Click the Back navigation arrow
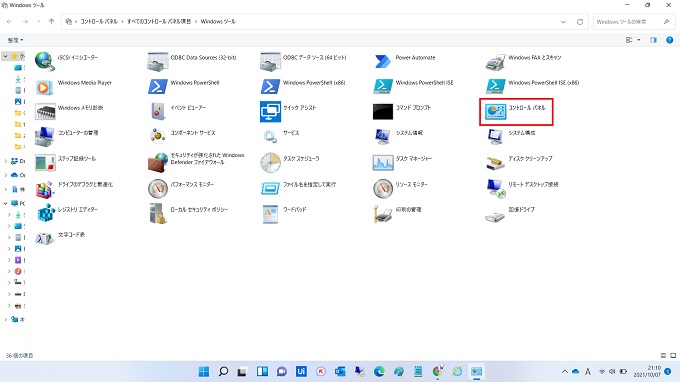Image resolution: width=680 pixels, height=382 pixels. tap(9, 21)
